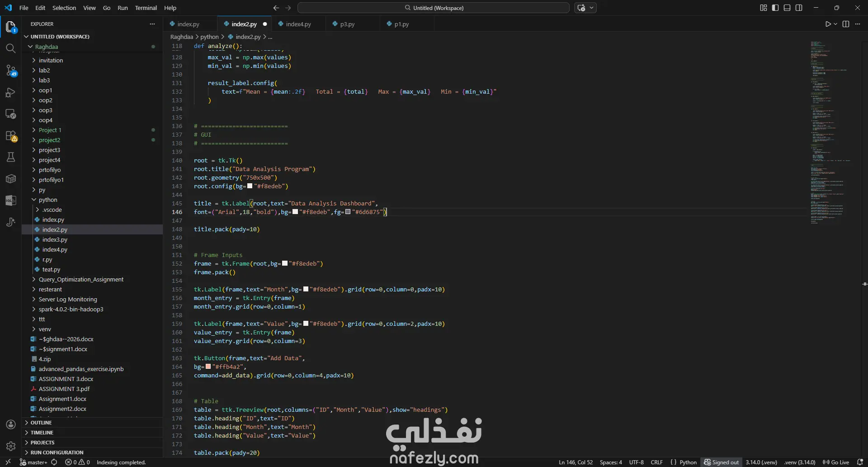The image size is (868, 467).
Task: Change file encoding via UTF-8
Action: point(636,462)
